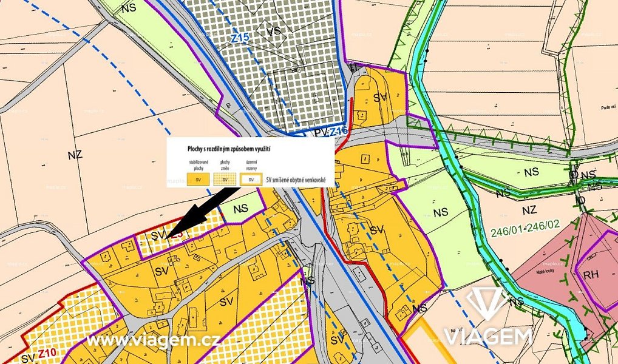Click the solid orange stabilizované plochy swatch
The height and width of the screenshot is (364, 618).
point(199,179)
